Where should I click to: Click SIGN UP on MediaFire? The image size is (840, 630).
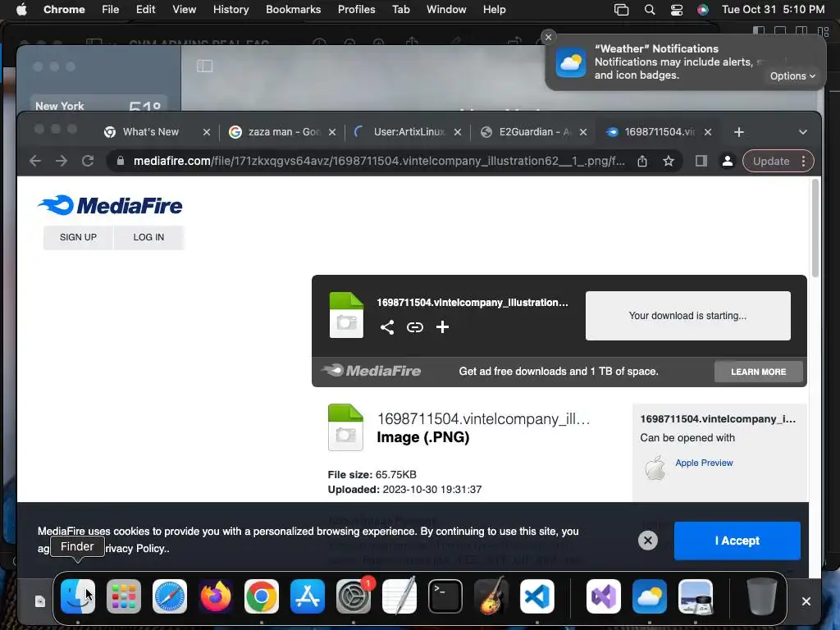coord(78,237)
